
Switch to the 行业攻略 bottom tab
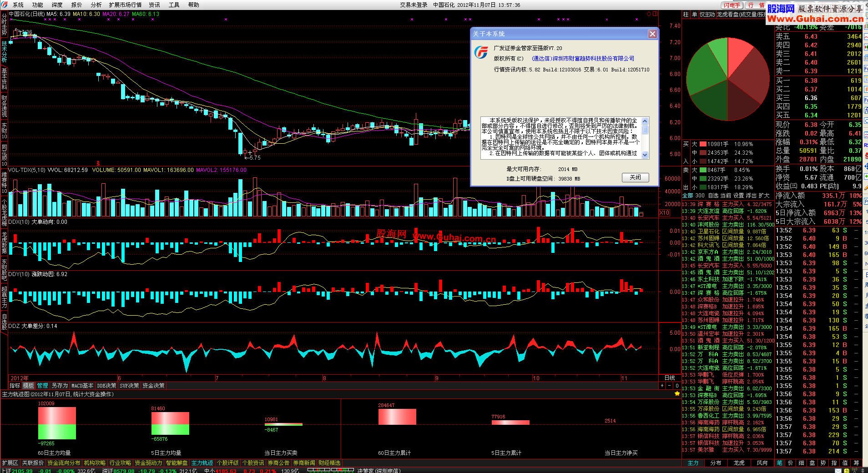[120, 463]
